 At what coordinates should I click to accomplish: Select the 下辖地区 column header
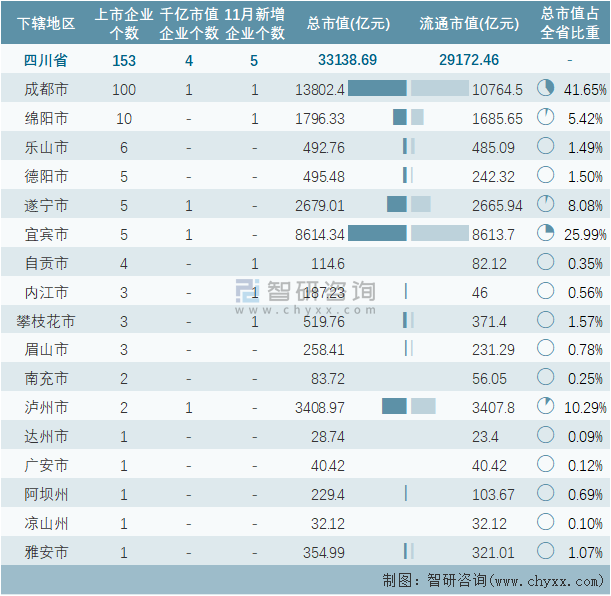46,24
